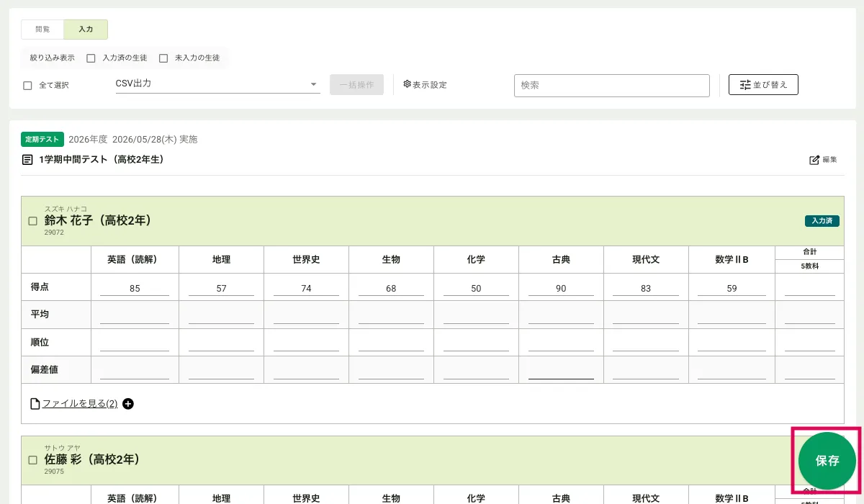Click the 入力済 status badge for 鈴木 花子
This screenshot has width=864, height=504.
(x=822, y=221)
